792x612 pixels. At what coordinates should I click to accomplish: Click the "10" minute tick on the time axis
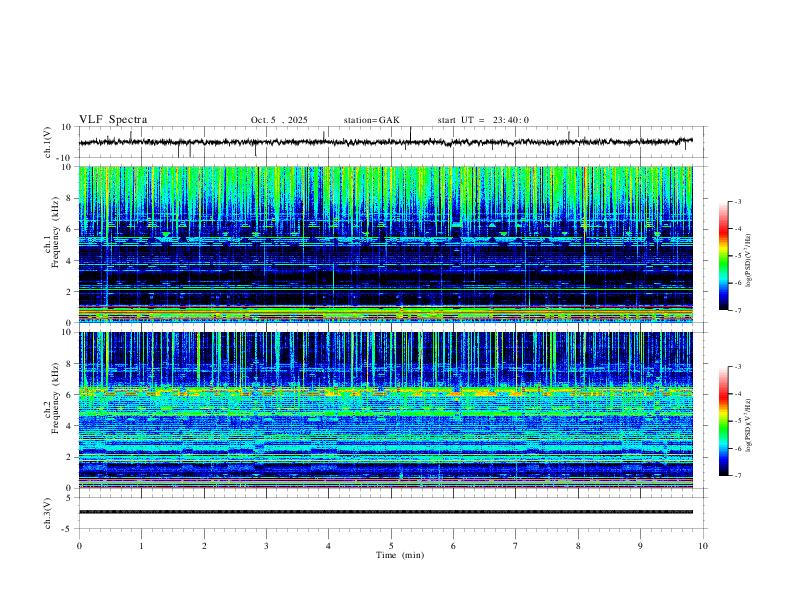pyautogui.click(x=703, y=546)
